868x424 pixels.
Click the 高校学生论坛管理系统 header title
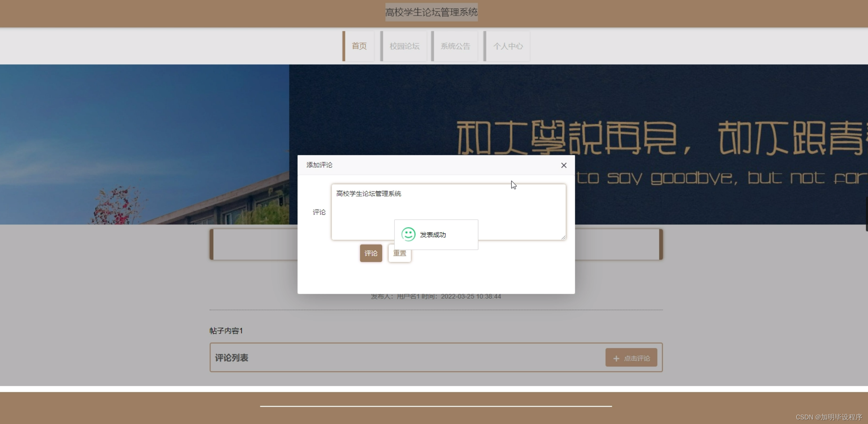(x=431, y=12)
